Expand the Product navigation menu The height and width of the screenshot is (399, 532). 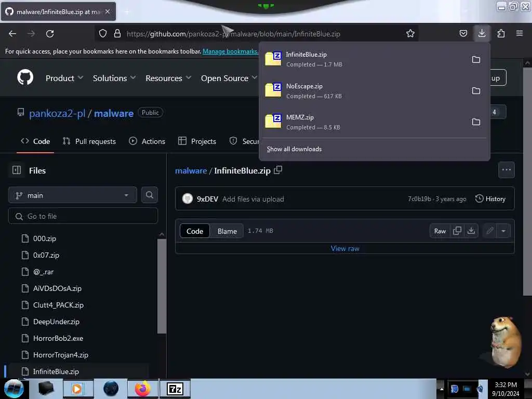pyautogui.click(x=64, y=78)
